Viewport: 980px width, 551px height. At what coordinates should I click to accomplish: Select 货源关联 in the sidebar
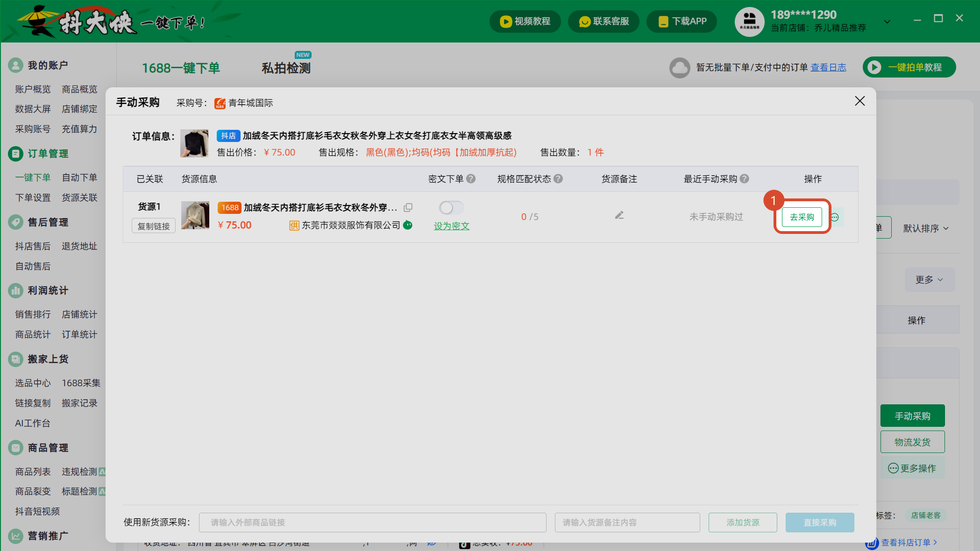coord(79,198)
